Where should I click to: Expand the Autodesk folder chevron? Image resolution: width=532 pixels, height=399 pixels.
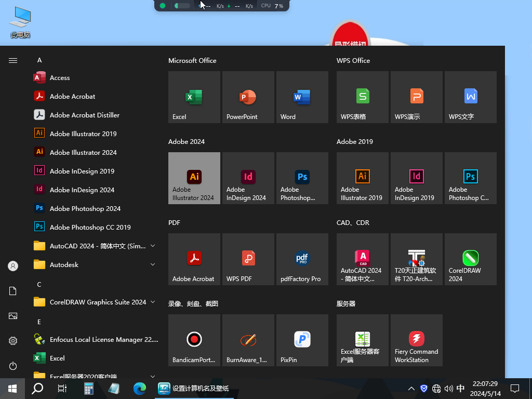[x=153, y=264]
